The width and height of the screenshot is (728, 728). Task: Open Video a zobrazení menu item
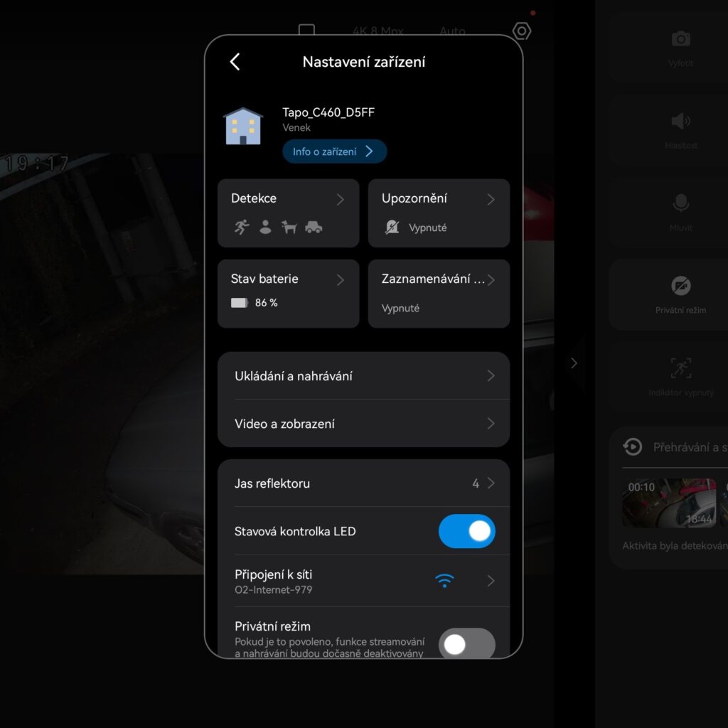363,424
